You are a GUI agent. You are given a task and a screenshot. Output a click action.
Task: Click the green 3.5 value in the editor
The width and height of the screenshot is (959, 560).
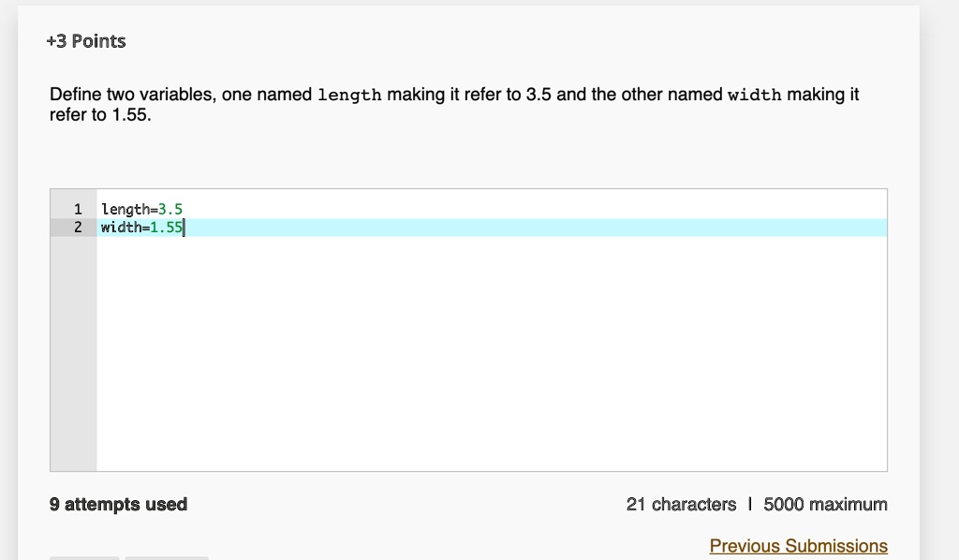(171, 209)
